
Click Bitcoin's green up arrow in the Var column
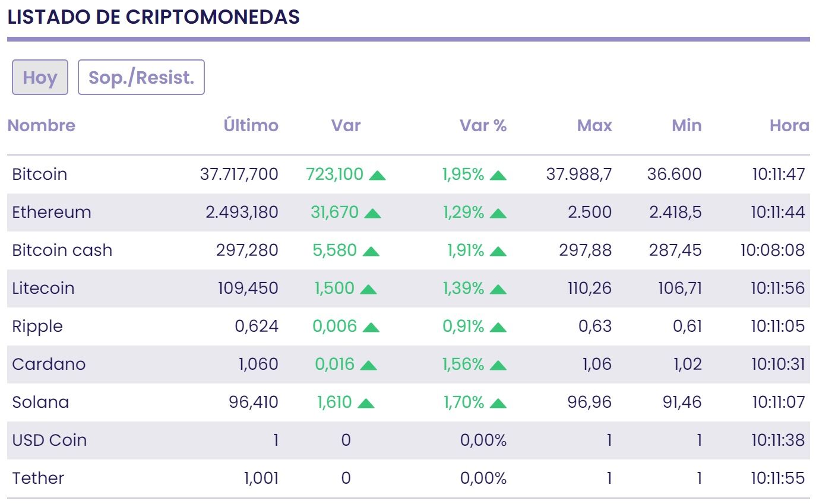click(377, 175)
